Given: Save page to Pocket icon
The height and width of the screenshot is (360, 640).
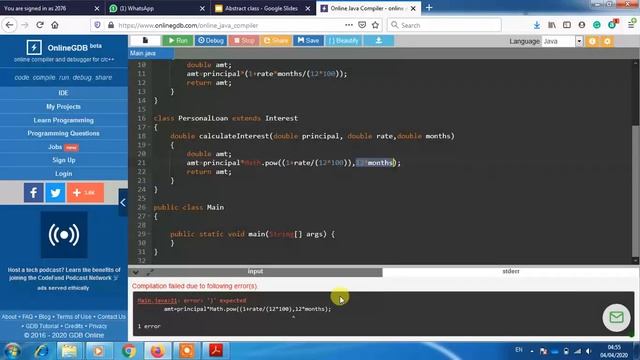Looking at the screenshot, I should [362, 25].
